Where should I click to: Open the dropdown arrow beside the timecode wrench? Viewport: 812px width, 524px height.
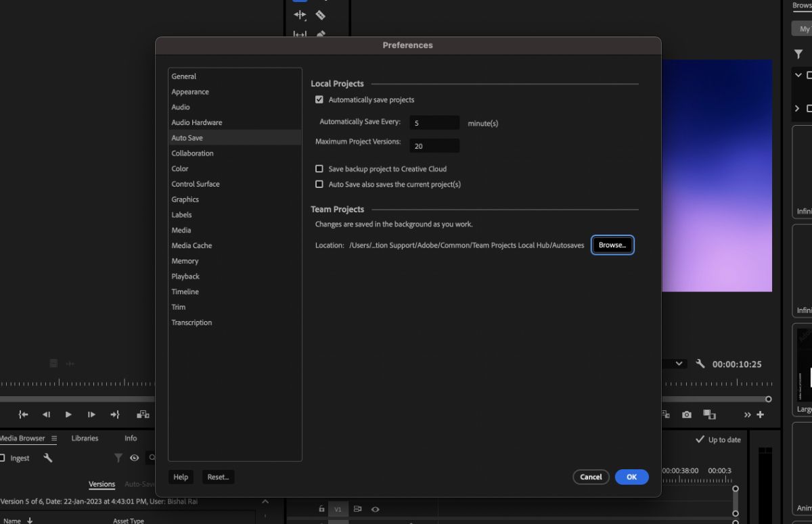tap(679, 364)
